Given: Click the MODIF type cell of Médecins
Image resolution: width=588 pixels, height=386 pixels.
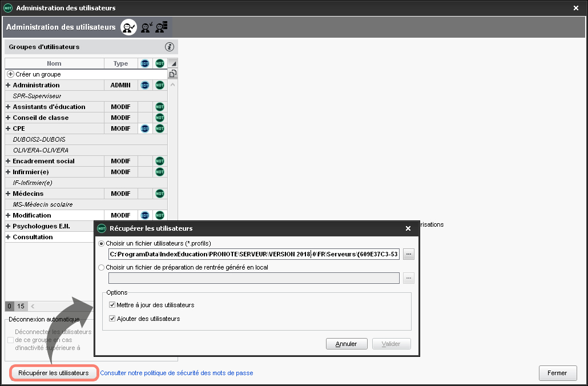Looking at the screenshot, I should click(121, 194).
